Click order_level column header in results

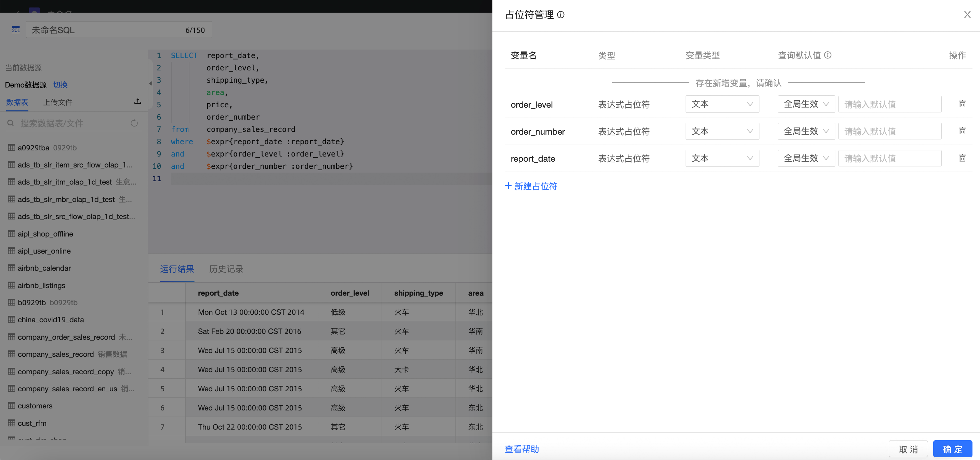[x=350, y=293]
